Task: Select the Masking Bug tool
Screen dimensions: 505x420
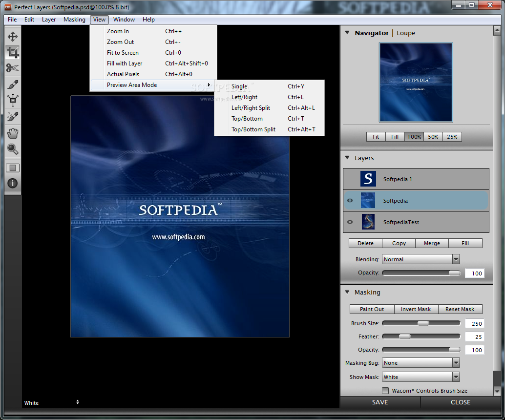Action: pos(13,100)
